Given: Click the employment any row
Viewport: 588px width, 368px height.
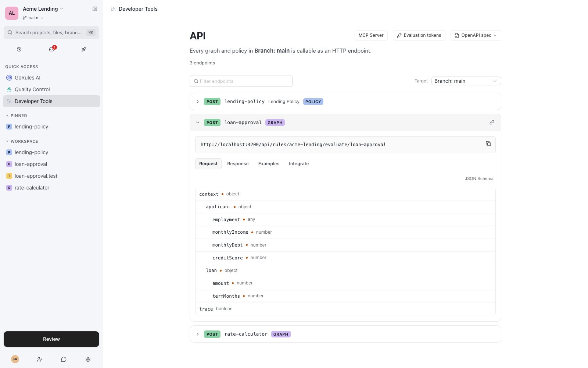Looking at the screenshot, I should 345,219.
